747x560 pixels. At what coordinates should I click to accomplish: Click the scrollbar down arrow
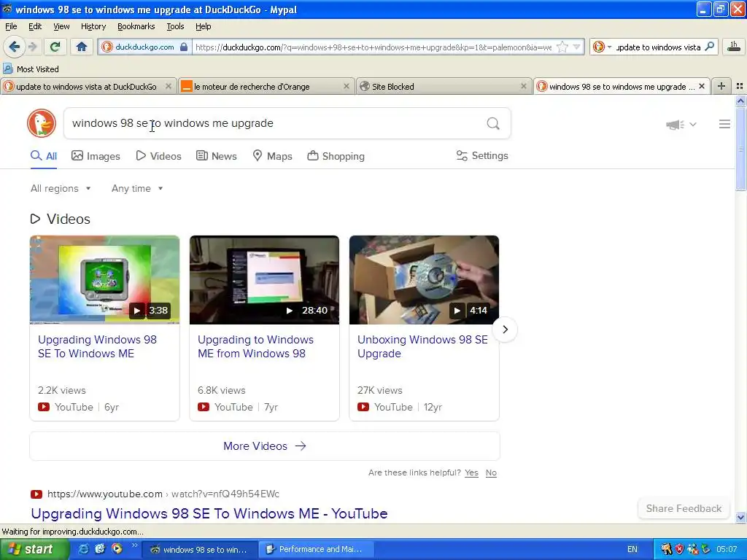point(740,517)
